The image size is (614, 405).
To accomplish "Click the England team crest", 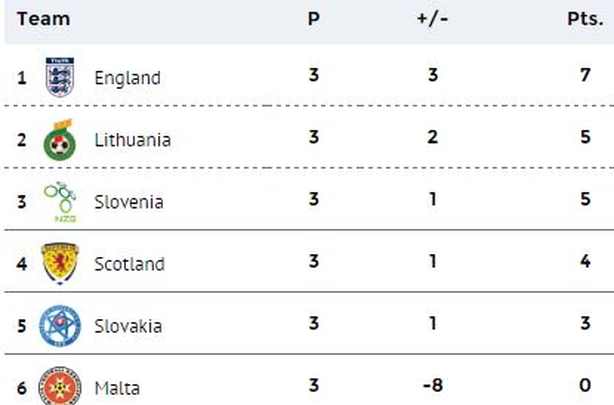I will (x=60, y=77).
